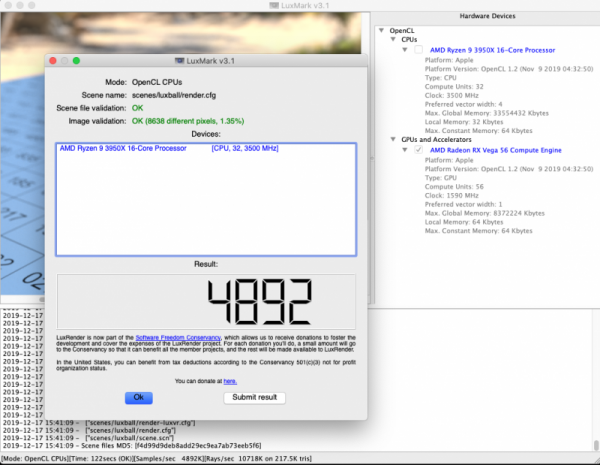The height and width of the screenshot is (465, 600).
Task: Click the scene name scenes/luxball/render.cfg text
Action: [x=174, y=95]
